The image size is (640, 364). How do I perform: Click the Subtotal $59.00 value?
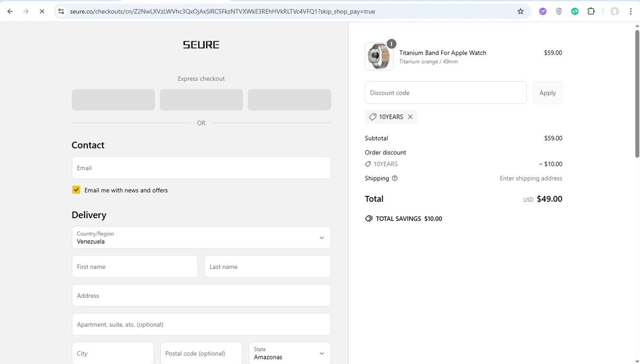coord(553,138)
